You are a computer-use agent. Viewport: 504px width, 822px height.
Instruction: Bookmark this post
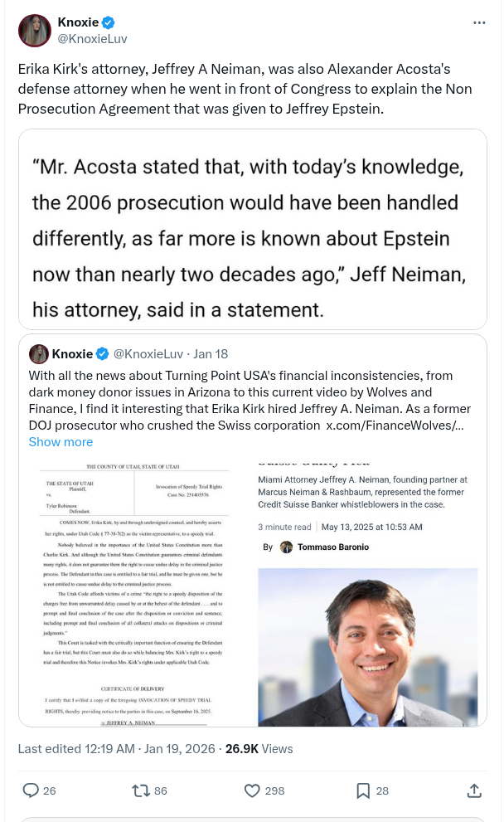tap(363, 790)
